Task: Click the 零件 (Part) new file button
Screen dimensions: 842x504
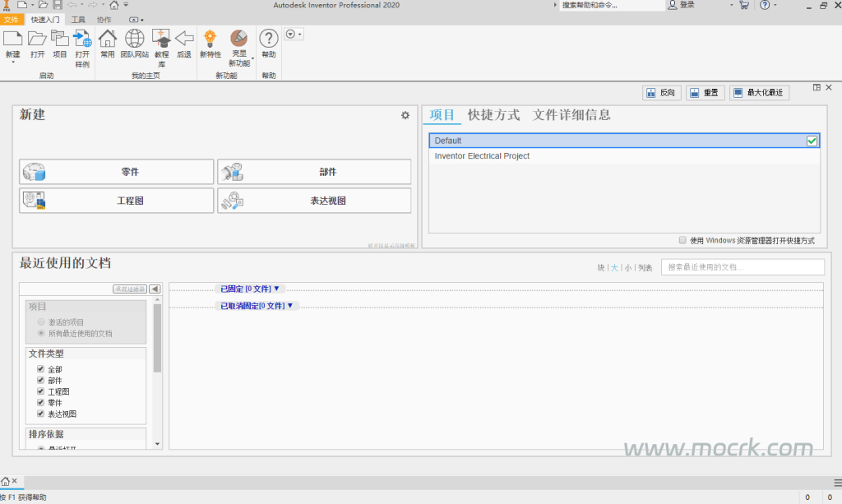Action: tap(116, 172)
